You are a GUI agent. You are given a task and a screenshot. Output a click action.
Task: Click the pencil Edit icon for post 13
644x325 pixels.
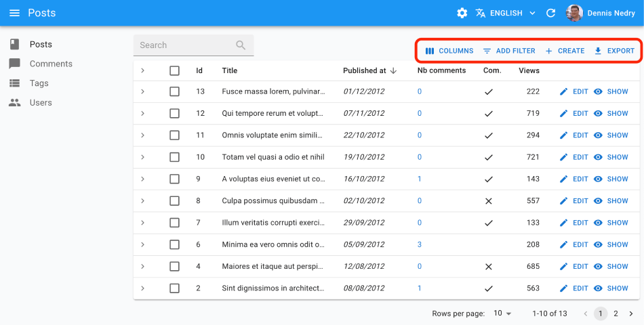pyautogui.click(x=563, y=91)
